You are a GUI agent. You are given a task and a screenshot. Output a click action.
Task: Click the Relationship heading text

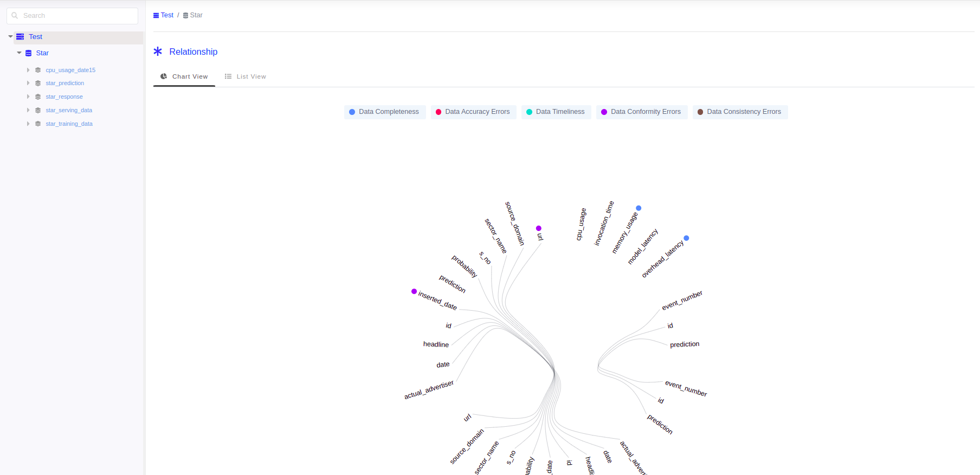click(x=194, y=52)
